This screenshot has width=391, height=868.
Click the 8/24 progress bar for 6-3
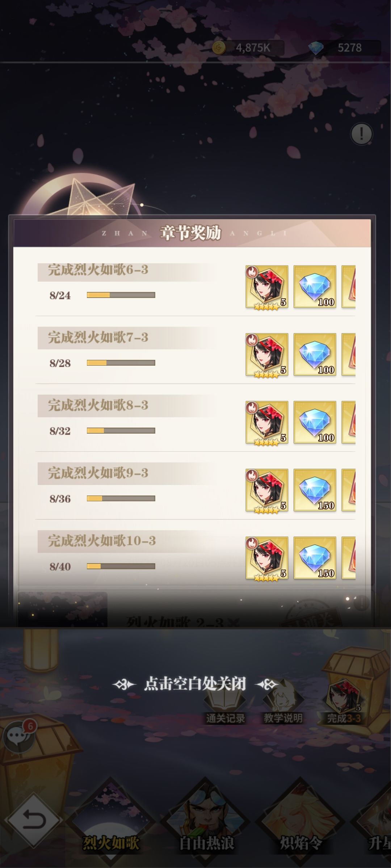click(x=121, y=295)
